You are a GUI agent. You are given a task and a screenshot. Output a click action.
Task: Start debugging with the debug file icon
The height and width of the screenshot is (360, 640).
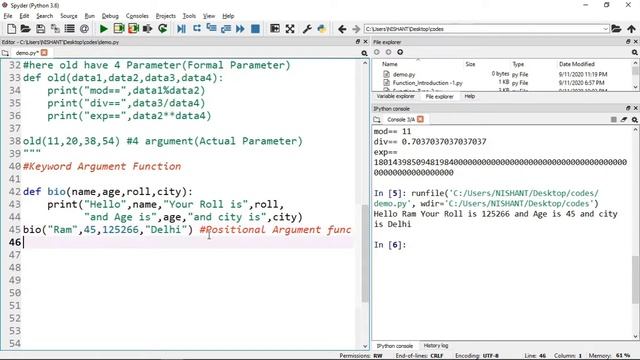coord(181,29)
